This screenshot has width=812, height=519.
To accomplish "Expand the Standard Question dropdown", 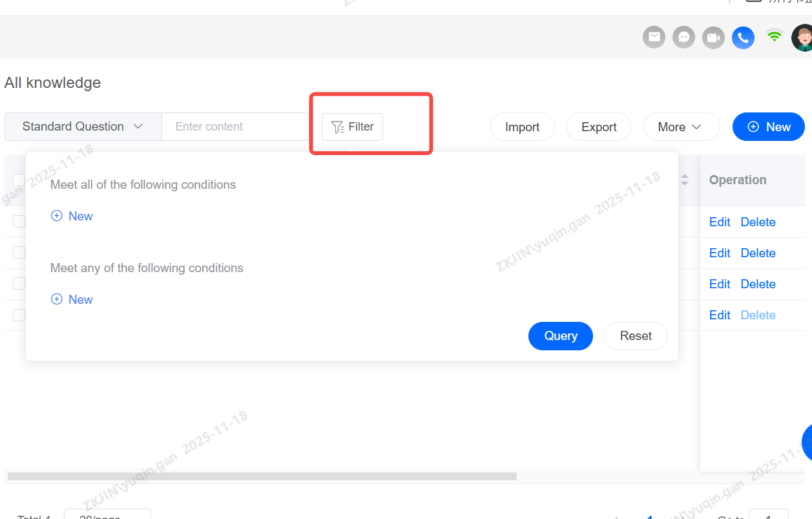I will 83,127.
